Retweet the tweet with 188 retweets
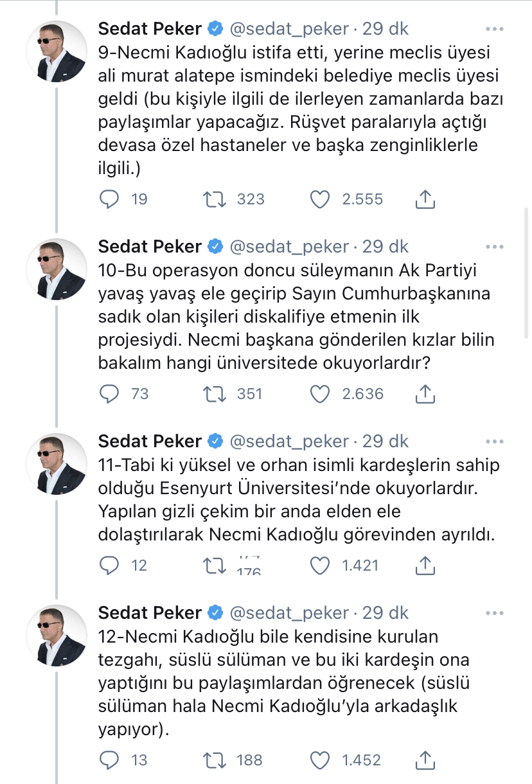This screenshot has height=784, width=532. pyautogui.click(x=214, y=760)
